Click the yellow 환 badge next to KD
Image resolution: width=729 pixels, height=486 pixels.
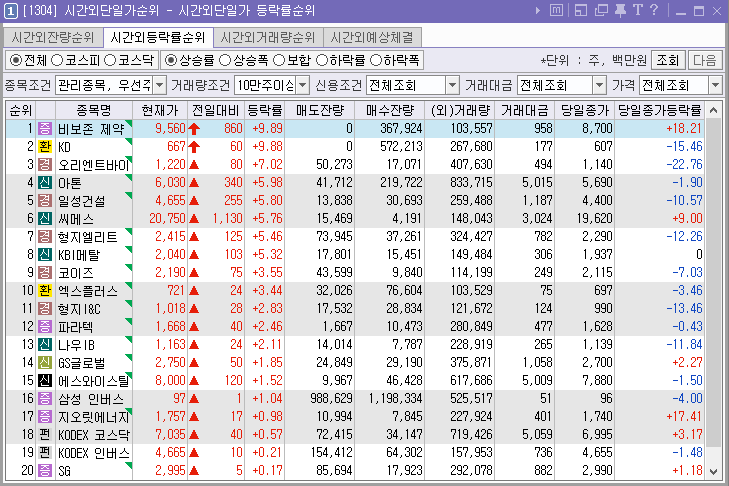pyautogui.click(x=45, y=146)
